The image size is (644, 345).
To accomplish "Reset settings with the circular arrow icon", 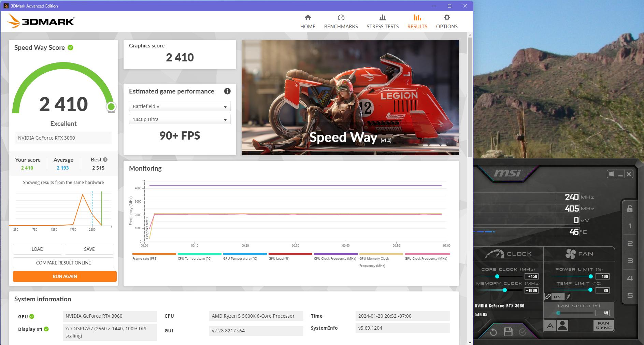I will click(493, 332).
